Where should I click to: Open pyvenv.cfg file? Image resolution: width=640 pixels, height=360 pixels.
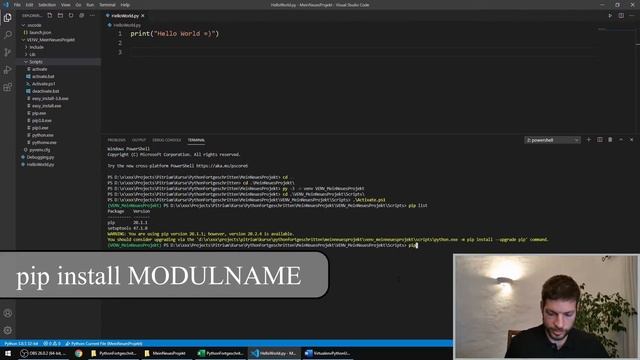click(39, 150)
